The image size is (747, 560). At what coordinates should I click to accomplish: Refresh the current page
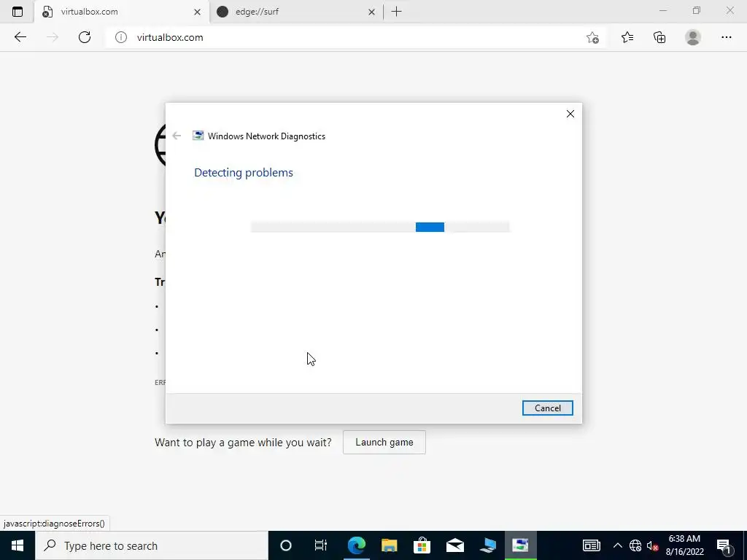click(x=85, y=37)
